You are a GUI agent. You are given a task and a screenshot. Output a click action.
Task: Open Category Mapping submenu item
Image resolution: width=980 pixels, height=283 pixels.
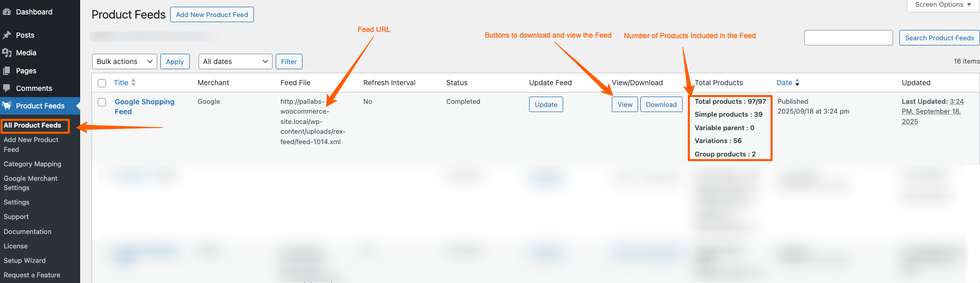[x=33, y=164]
